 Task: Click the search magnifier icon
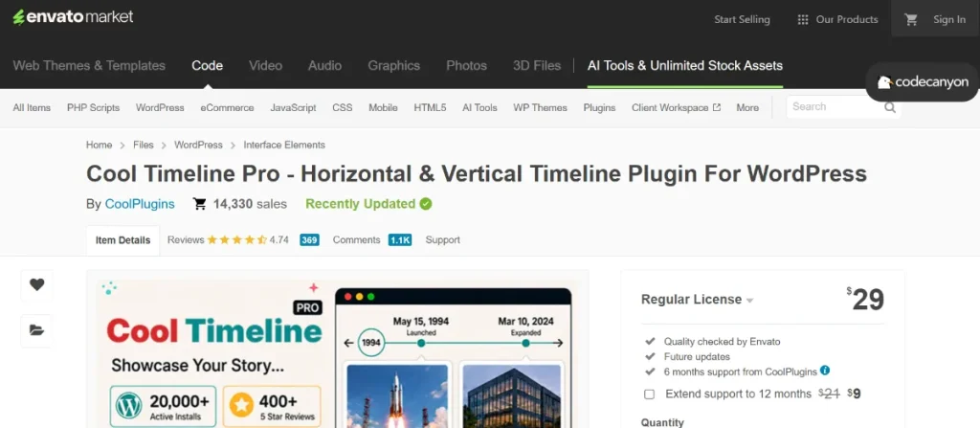[x=890, y=107]
